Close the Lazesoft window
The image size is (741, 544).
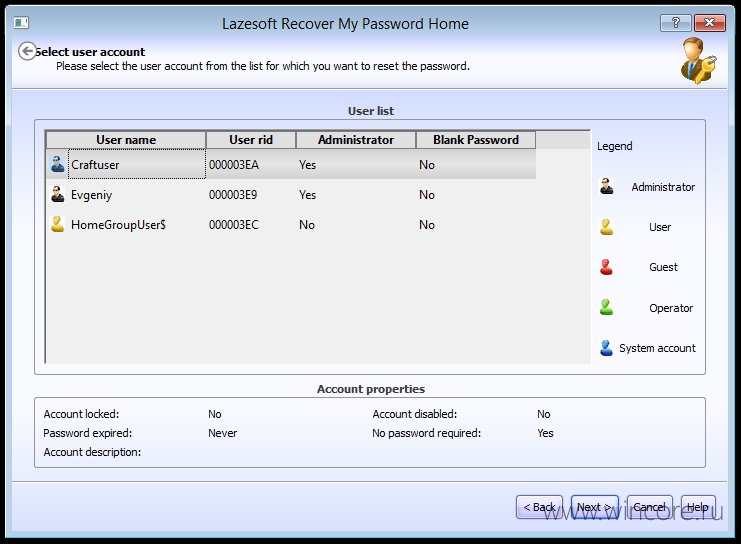pos(710,23)
